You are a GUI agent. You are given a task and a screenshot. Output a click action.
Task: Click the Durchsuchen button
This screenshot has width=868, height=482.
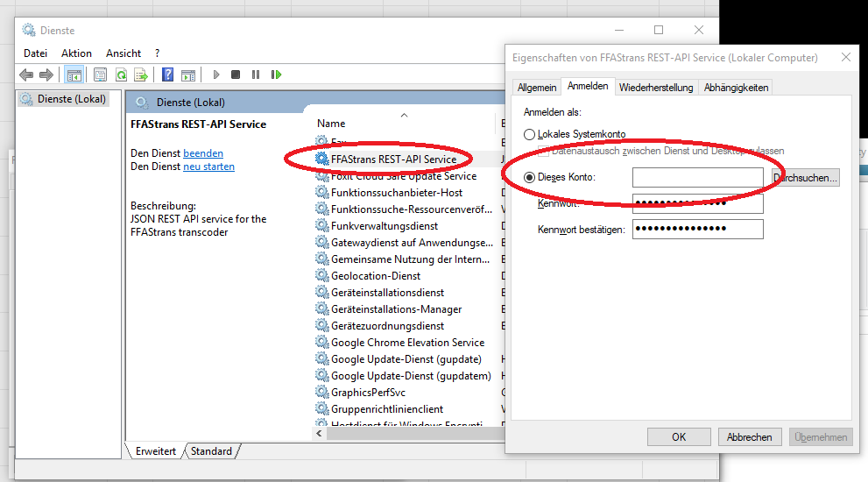coord(806,177)
